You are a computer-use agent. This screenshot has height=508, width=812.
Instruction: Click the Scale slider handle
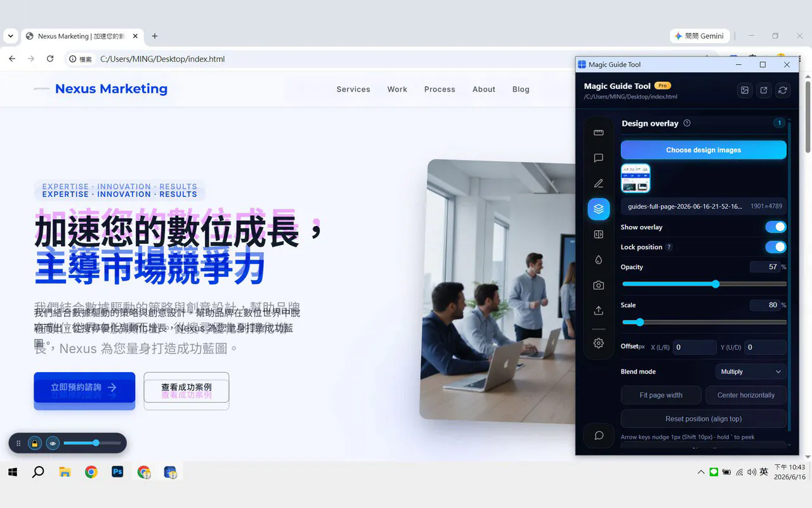639,322
